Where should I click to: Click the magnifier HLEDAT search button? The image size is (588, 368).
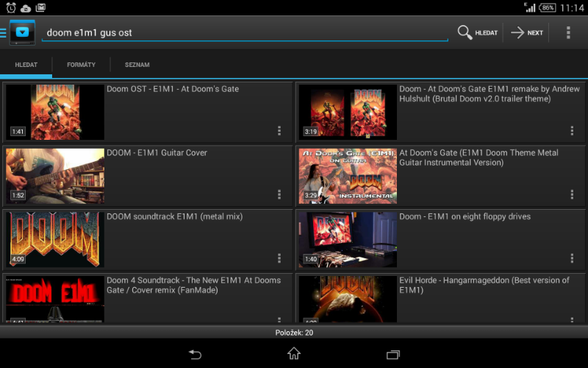pos(478,32)
